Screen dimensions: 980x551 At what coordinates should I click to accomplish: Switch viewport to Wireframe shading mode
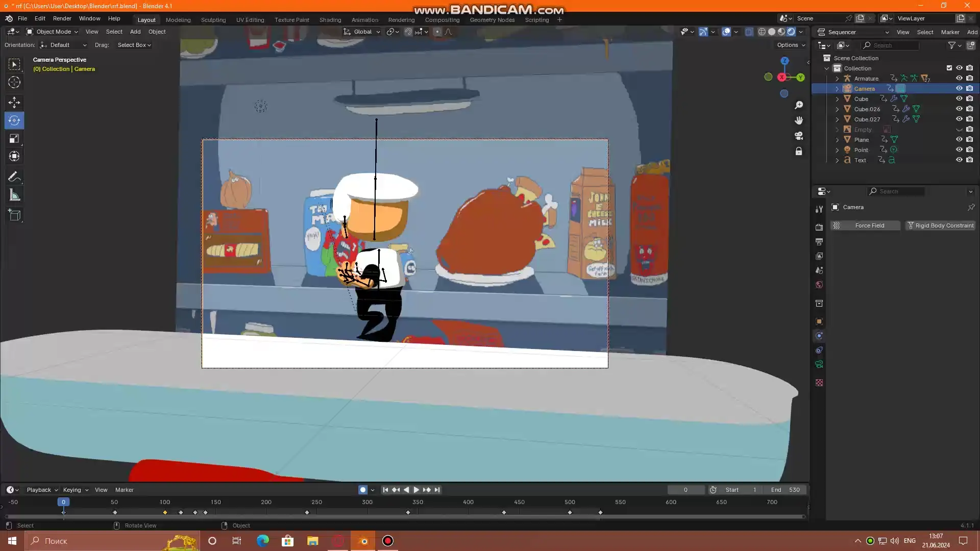pos(763,31)
